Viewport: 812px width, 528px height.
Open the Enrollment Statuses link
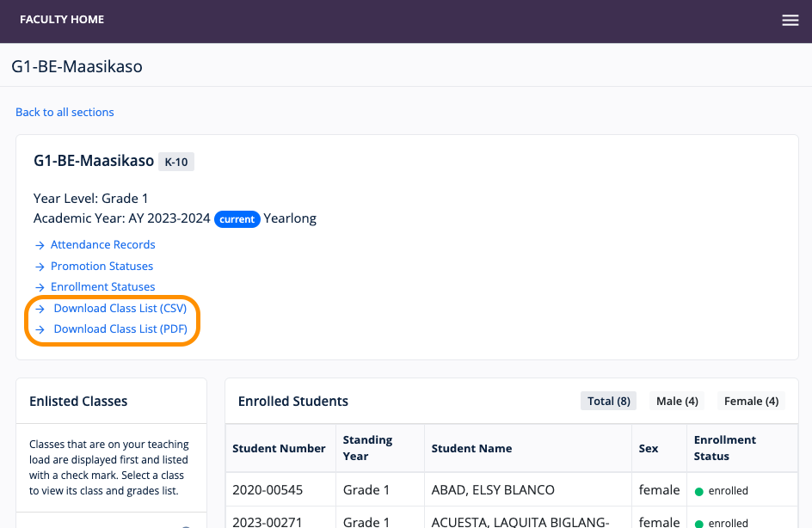102,287
